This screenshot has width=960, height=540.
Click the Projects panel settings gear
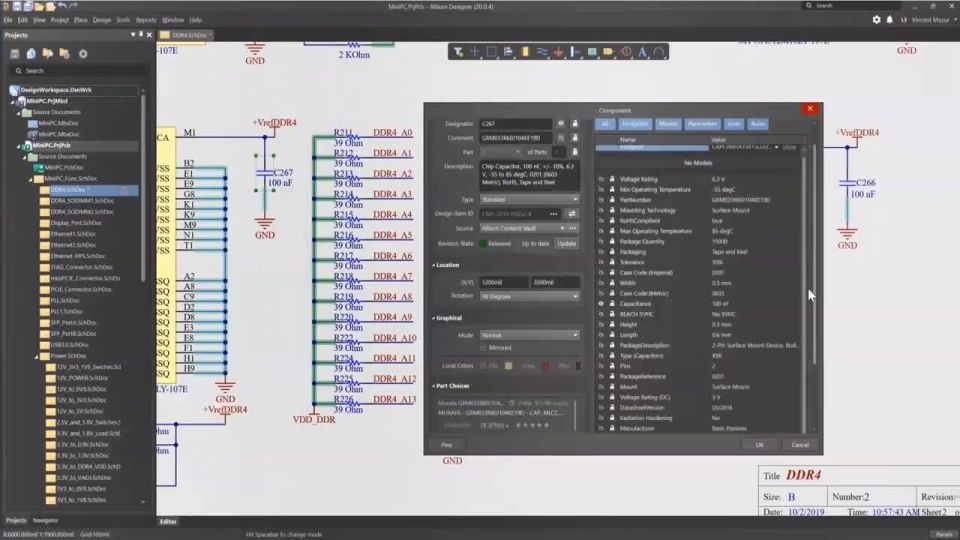click(83, 54)
